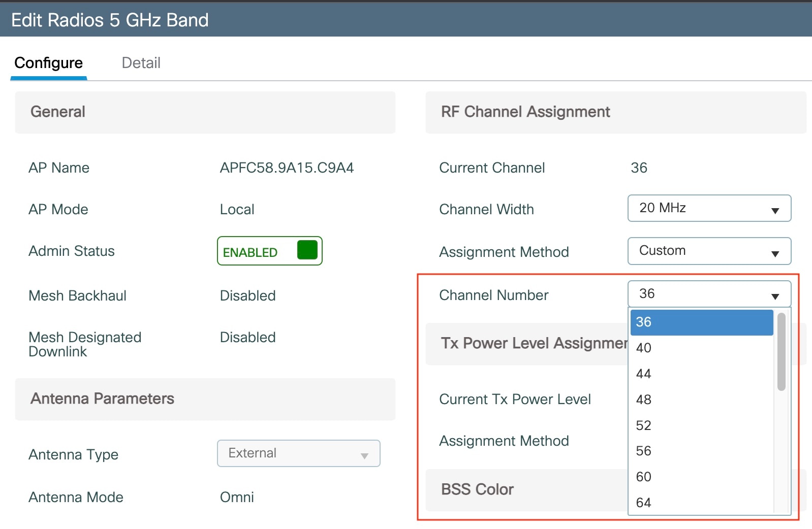Viewport: 812px width, 529px height.
Task: Switch to the Detail tab
Action: coord(141,63)
